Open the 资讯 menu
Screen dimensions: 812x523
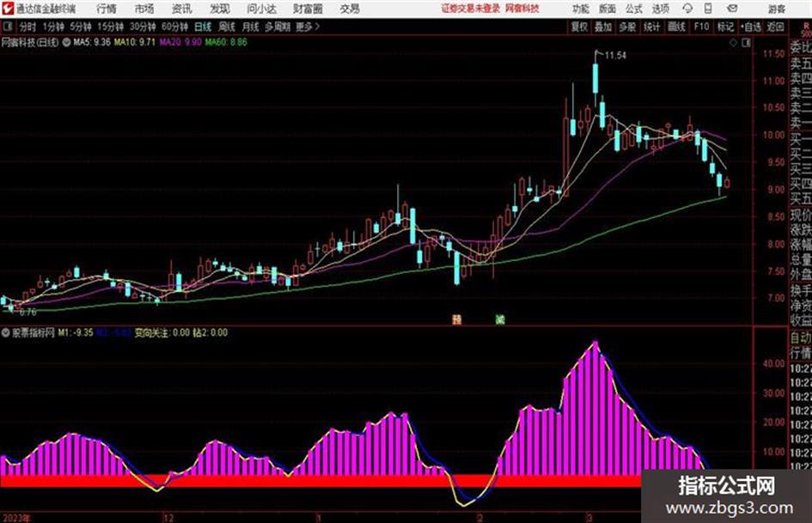[x=182, y=9]
